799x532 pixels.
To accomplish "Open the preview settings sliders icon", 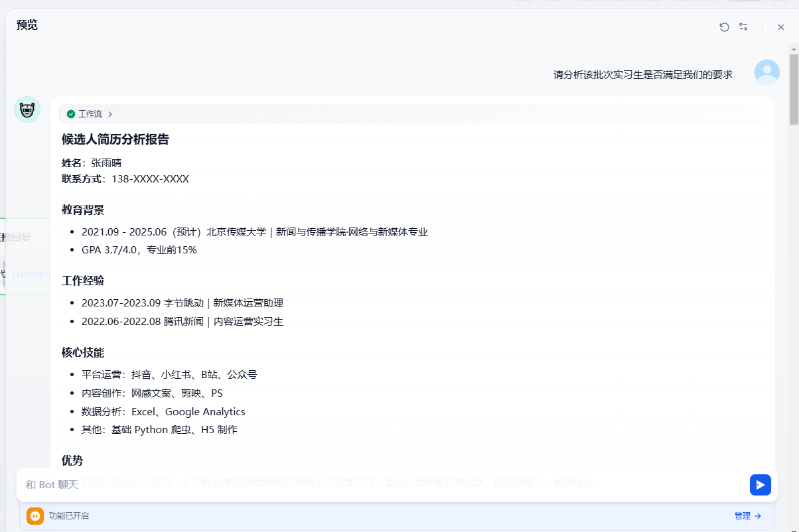I will pos(743,27).
